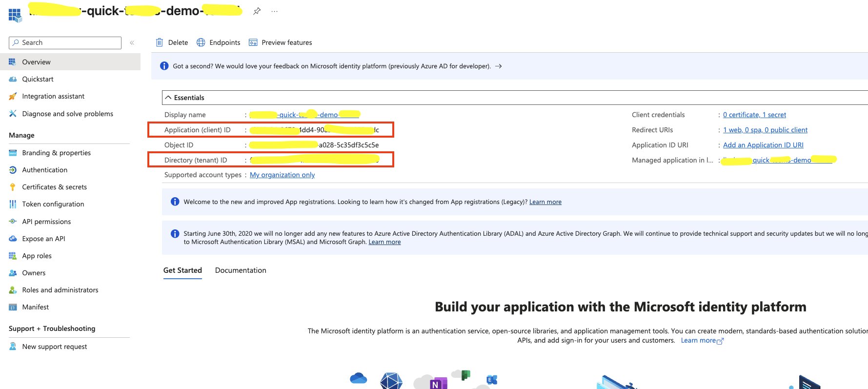Switch to the Documentation tab
This screenshot has width=868, height=389.
[x=241, y=270]
